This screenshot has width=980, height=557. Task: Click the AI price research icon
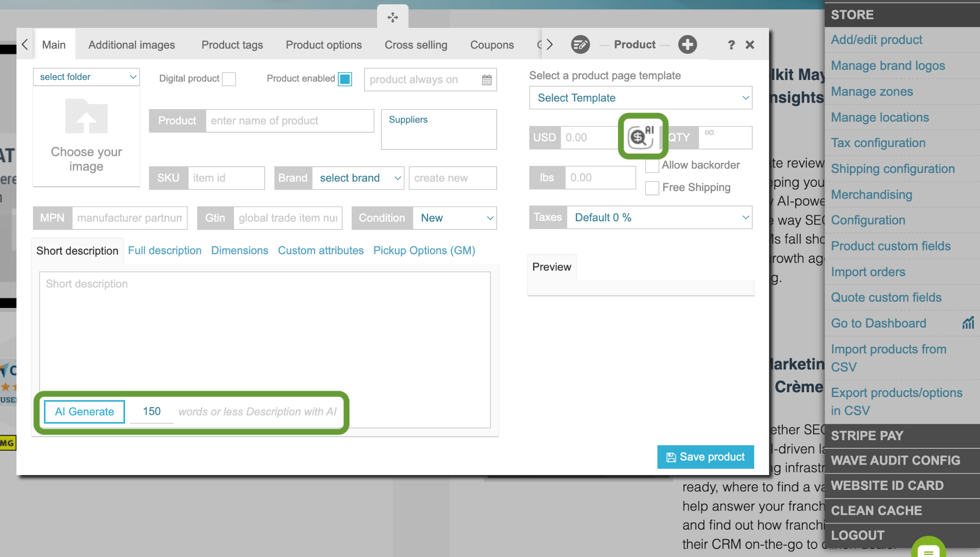point(641,137)
